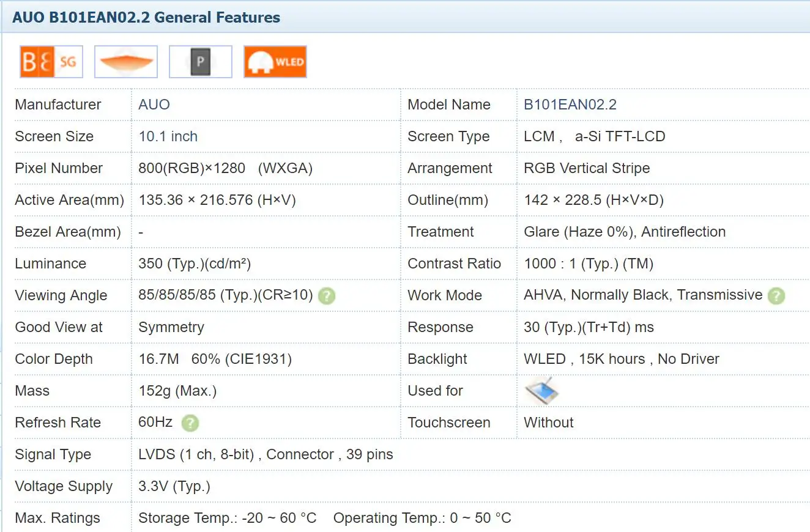810x532 pixels.
Task: Select the 'AHVA, Normally Black, Transmissive' value
Action: (644, 295)
